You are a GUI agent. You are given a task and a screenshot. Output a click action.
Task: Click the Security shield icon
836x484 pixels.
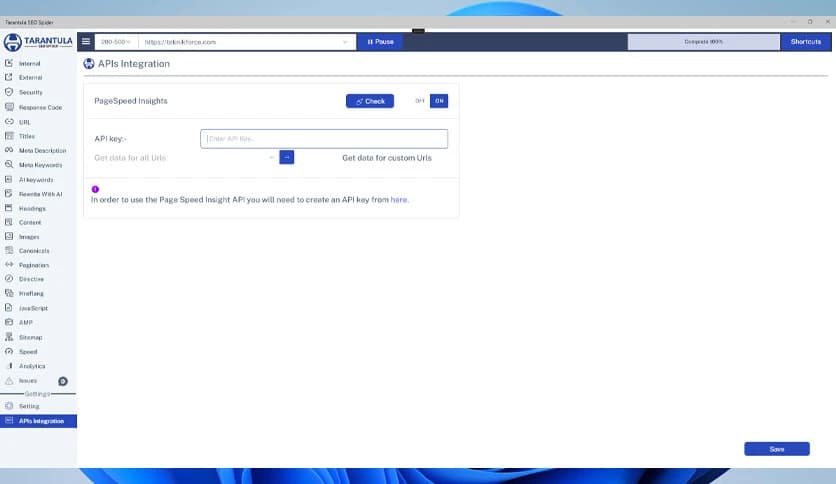(9, 92)
